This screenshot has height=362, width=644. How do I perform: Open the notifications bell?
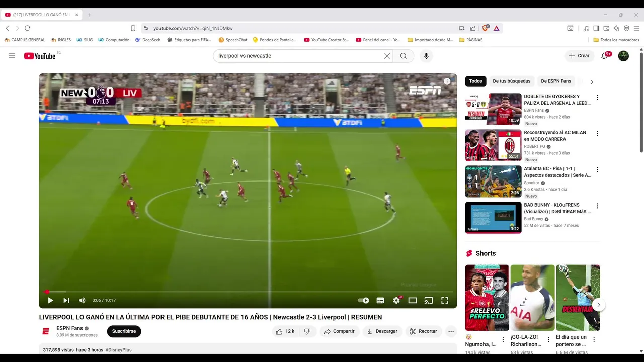pos(604,56)
